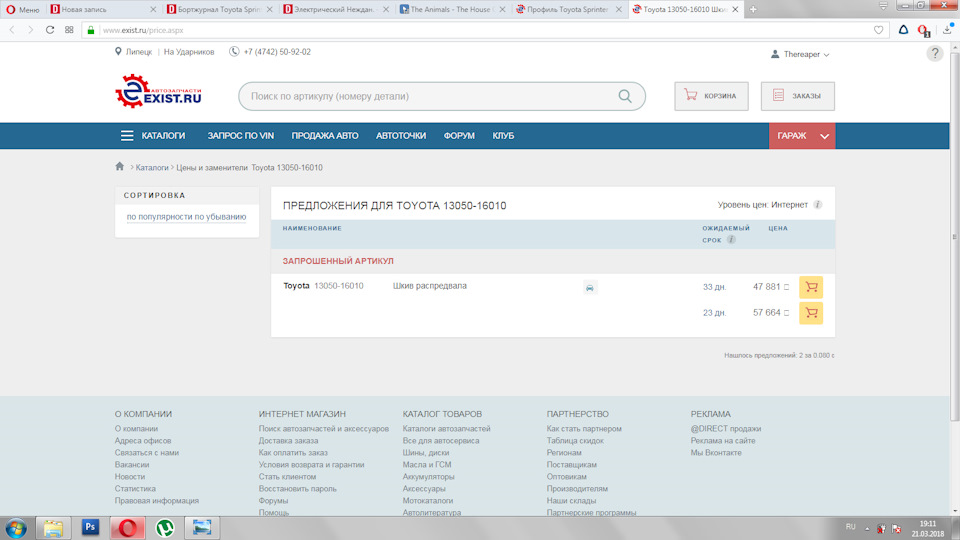
Task: Close the Электрический Неждан tab
Action: [x=386, y=9]
